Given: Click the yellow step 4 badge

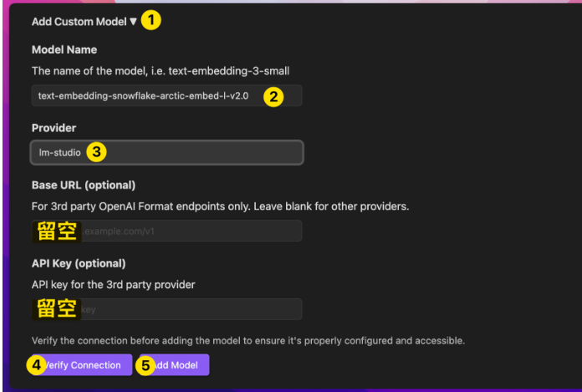Looking at the screenshot, I should pyautogui.click(x=35, y=365).
